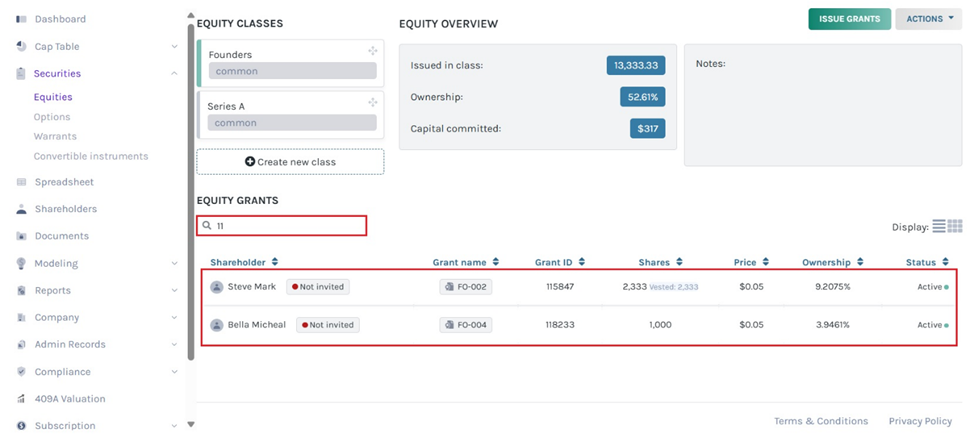Sort by Grant ID column arrows
Viewport: 974px width, 446px height.
click(580, 262)
